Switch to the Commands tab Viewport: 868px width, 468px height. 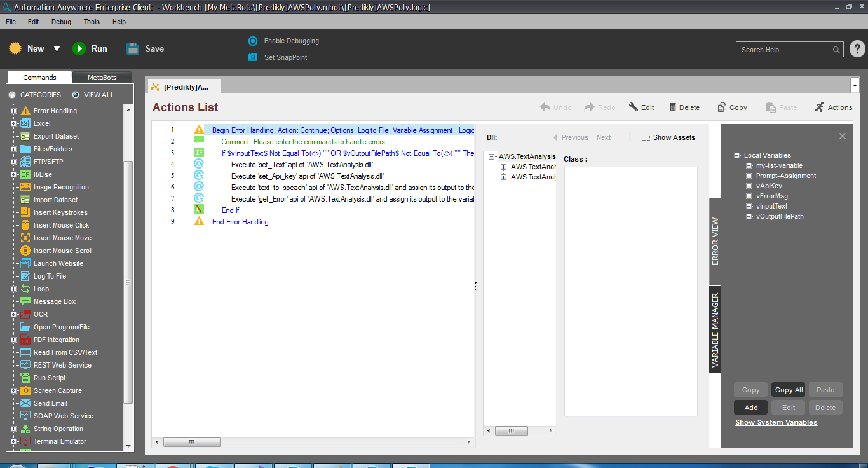(39, 78)
